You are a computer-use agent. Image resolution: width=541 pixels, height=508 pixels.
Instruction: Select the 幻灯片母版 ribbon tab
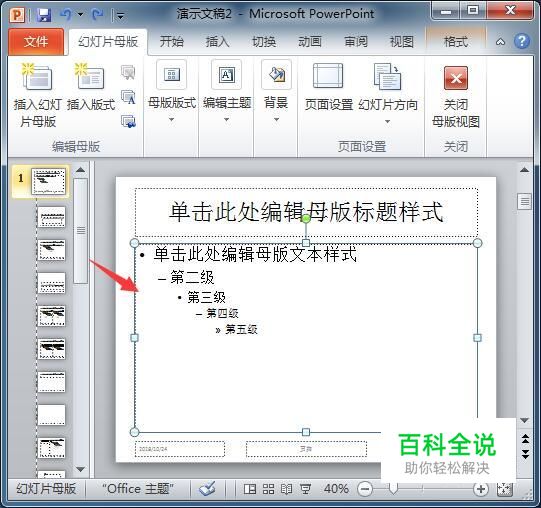pyautogui.click(x=108, y=42)
